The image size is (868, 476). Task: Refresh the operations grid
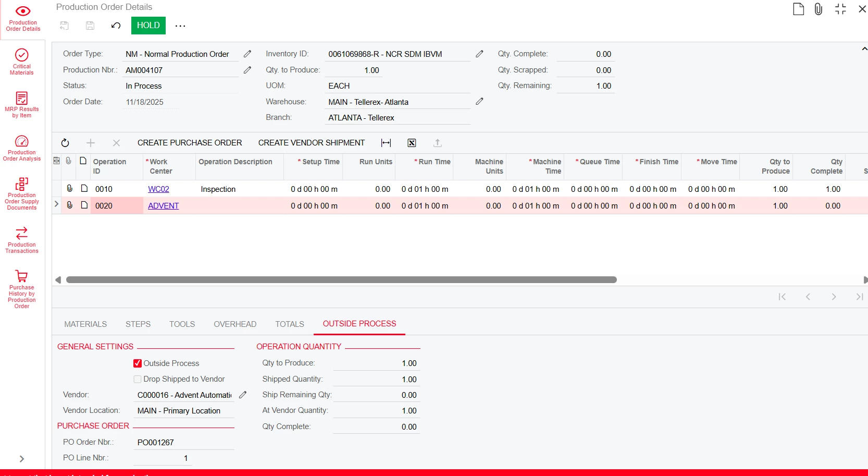point(65,143)
